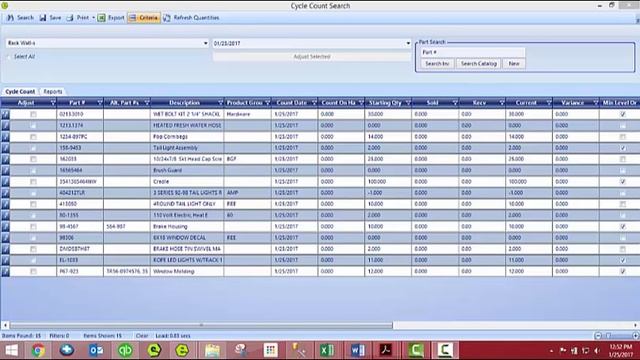Open the Print dropdown arrow
640x360 pixels.
[93, 18]
